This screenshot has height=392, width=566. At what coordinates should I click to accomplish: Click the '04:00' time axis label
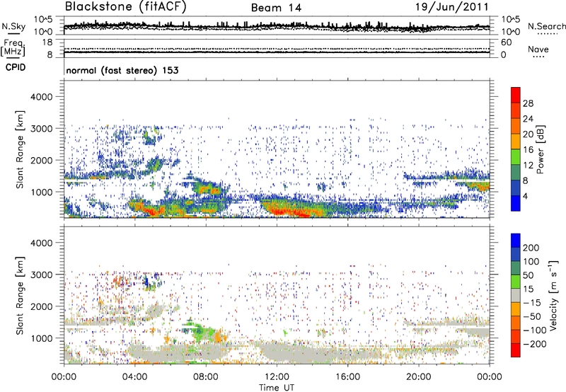[x=134, y=377]
